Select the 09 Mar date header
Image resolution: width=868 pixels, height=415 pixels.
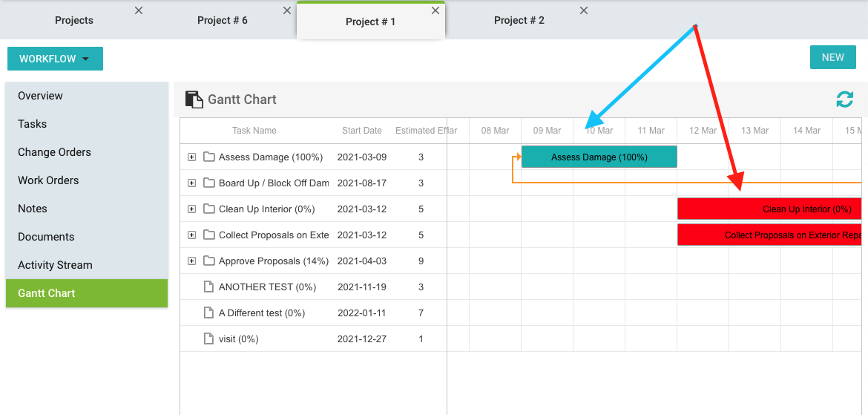547,131
